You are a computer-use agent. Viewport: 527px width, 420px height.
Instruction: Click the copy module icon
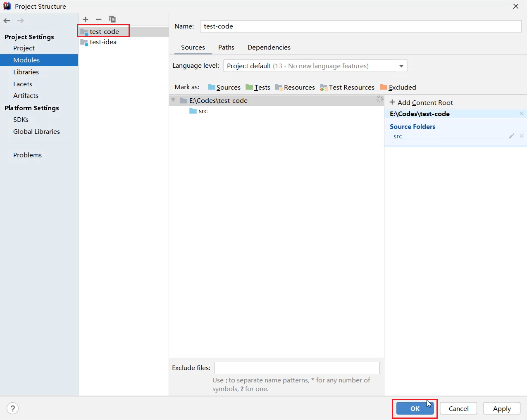tap(112, 19)
